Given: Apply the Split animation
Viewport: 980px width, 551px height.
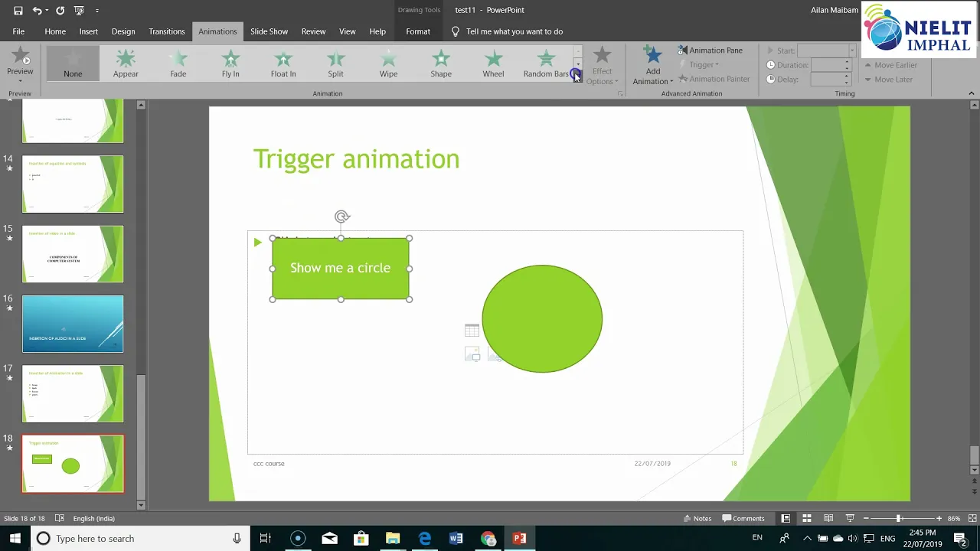Looking at the screenshot, I should coord(335,64).
